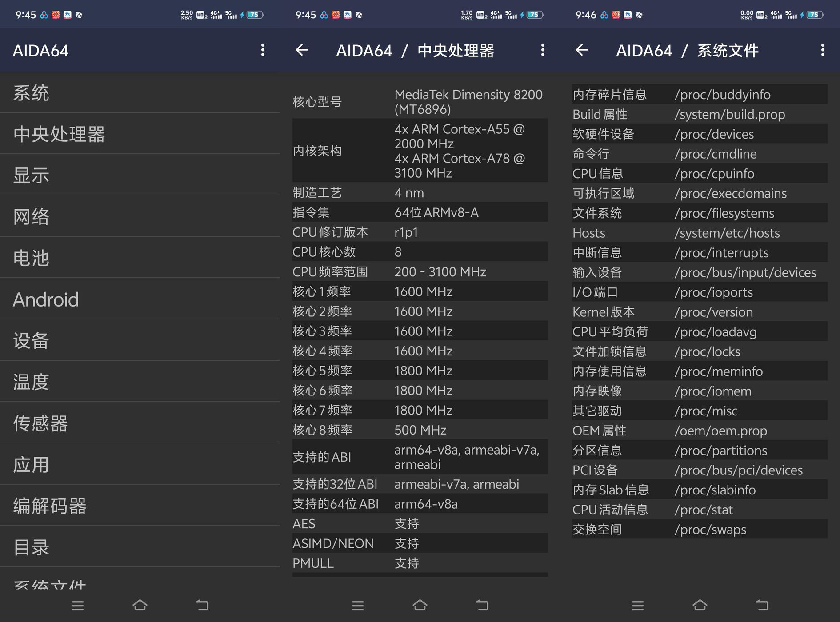Image resolution: width=840 pixels, height=622 pixels.
Task: Open 电池 category
Action: (140, 258)
